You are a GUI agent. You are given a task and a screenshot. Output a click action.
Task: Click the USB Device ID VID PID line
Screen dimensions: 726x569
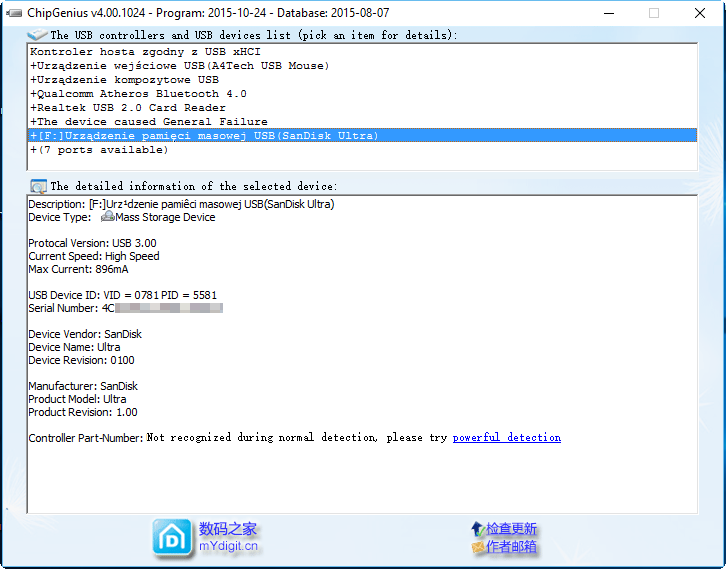point(122,295)
